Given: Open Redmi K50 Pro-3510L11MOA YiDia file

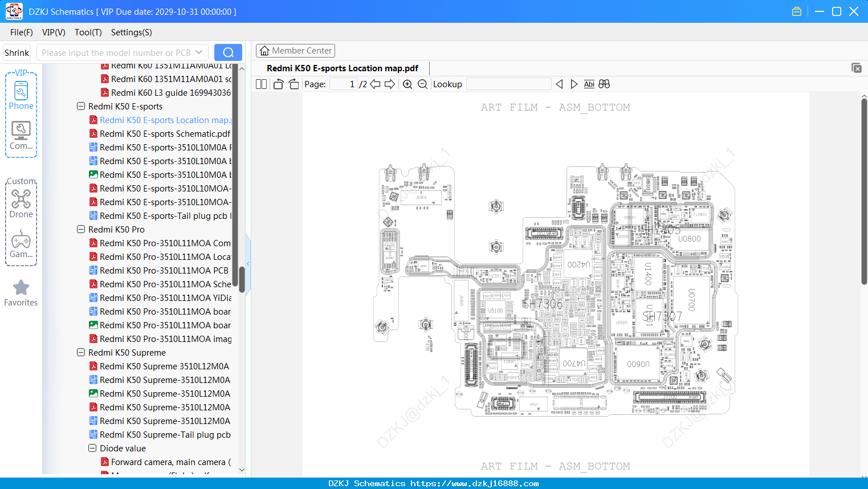Looking at the screenshot, I should click(x=160, y=298).
